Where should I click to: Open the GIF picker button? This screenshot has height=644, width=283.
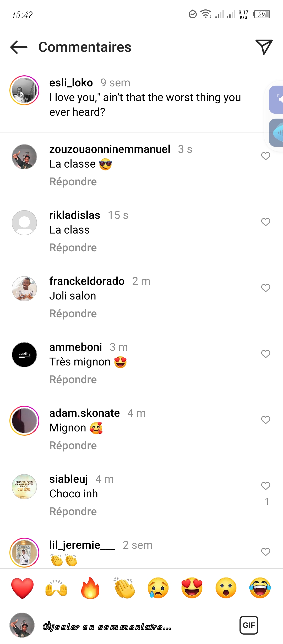click(x=249, y=625)
